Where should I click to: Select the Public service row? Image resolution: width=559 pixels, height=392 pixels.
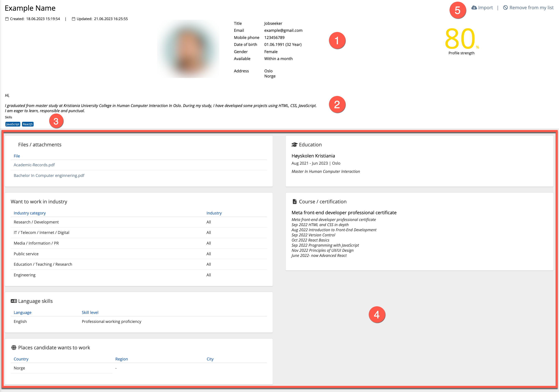pos(139,254)
